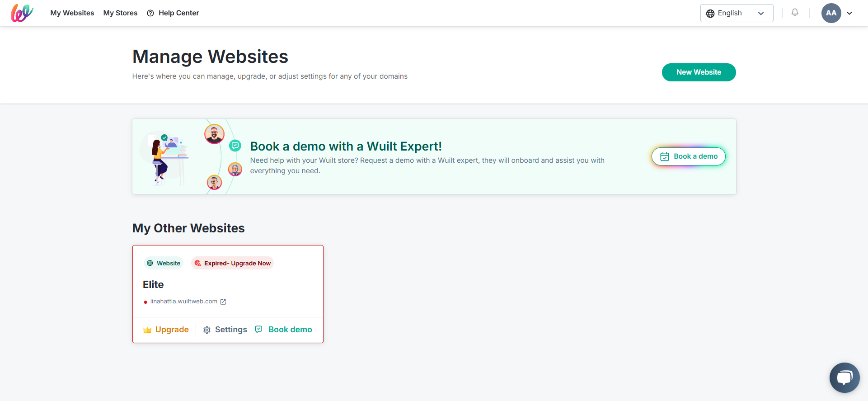868x401 pixels.
Task: Open Settings for Elite website
Action: click(225, 330)
